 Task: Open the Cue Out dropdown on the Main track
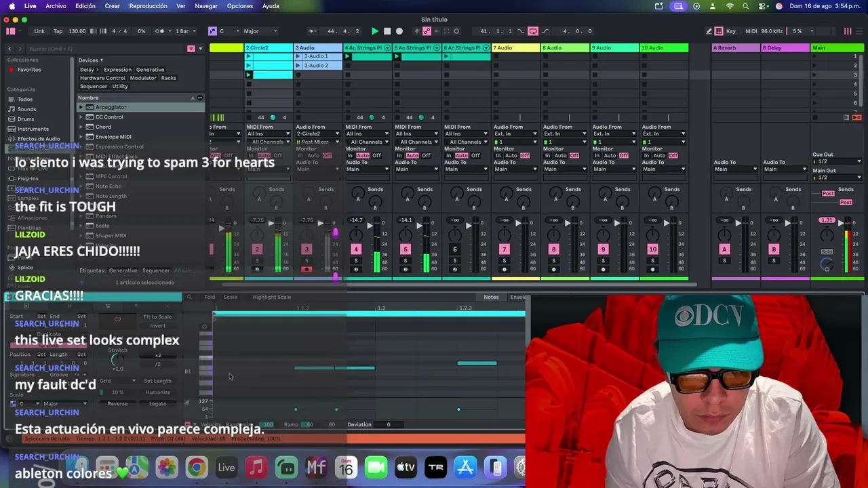[837, 161]
